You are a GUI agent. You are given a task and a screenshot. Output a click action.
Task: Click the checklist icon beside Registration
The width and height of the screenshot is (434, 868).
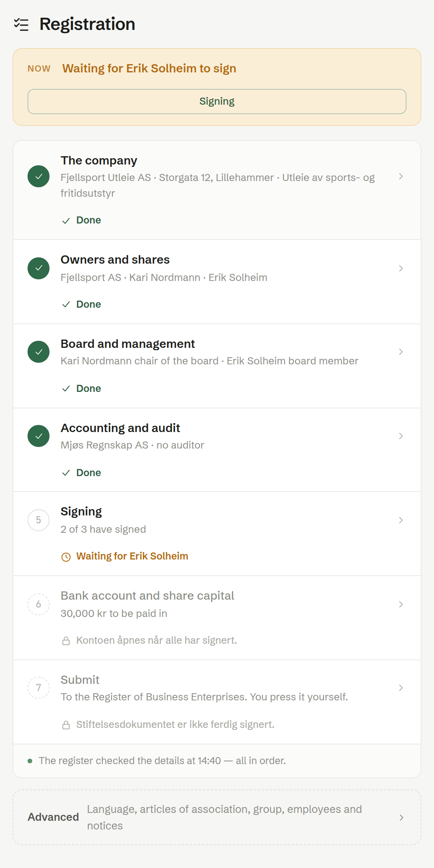pos(21,24)
